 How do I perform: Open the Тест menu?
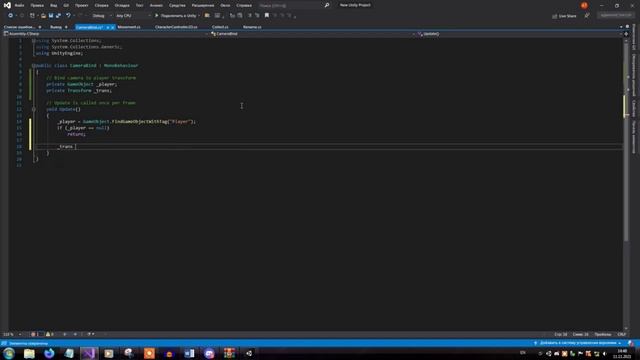(x=140, y=6)
